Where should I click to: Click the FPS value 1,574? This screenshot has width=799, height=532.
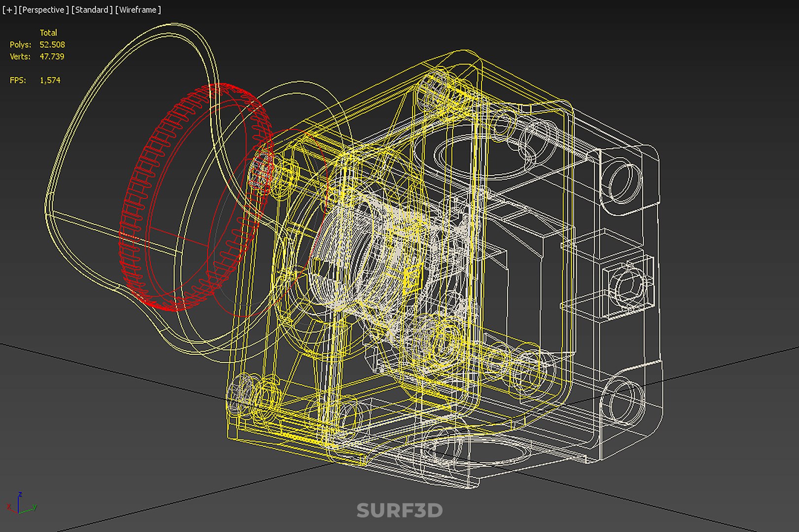50,80
